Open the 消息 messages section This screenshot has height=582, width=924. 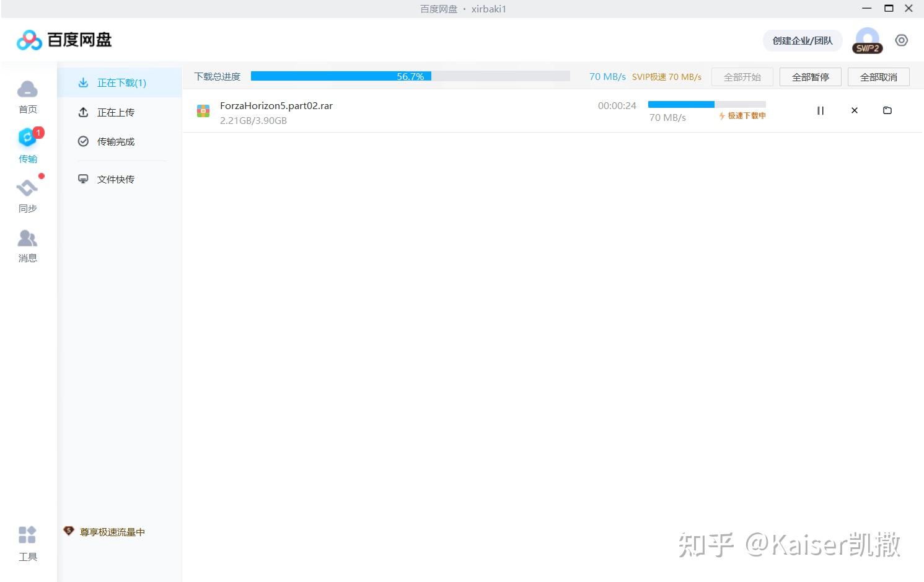point(28,246)
